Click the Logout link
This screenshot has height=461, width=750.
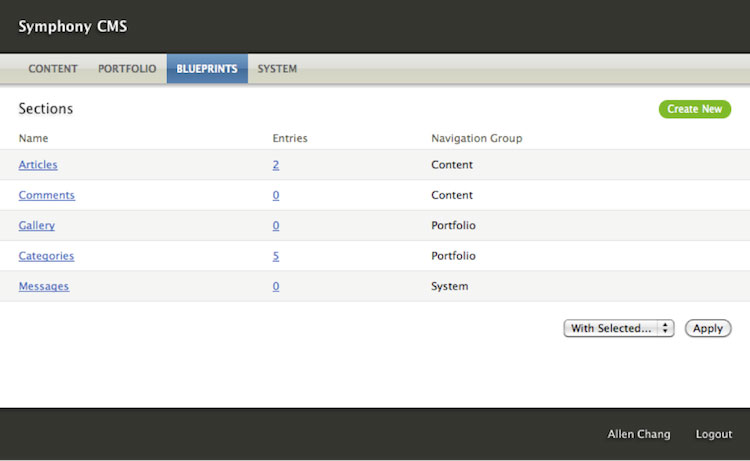point(714,434)
